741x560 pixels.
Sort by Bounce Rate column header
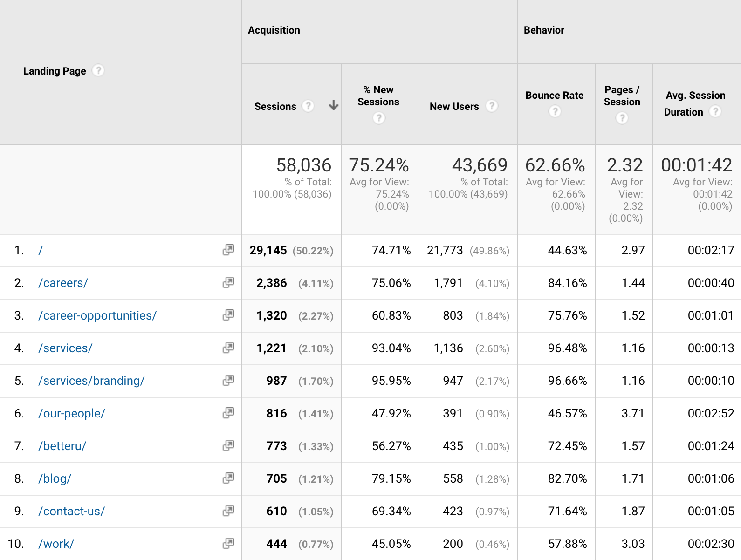tap(555, 96)
